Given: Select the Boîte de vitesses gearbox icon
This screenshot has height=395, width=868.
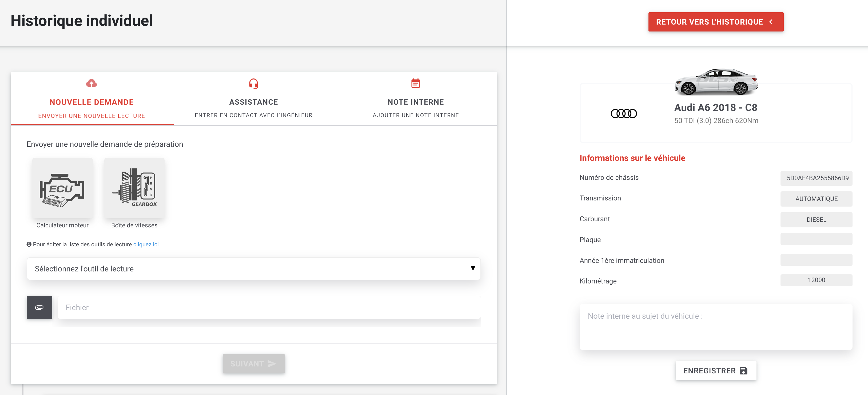Looking at the screenshot, I should pyautogui.click(x=134, y=189).
